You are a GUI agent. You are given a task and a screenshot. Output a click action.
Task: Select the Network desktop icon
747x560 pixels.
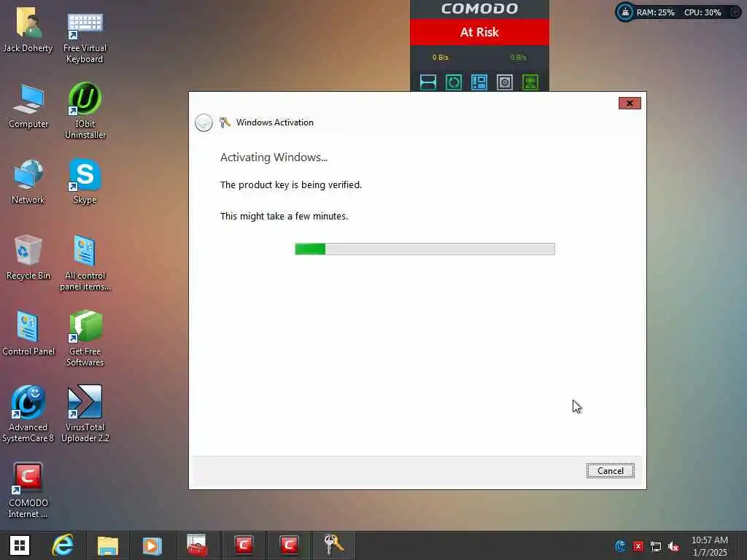pyautogui.click(x=28, y=182)
